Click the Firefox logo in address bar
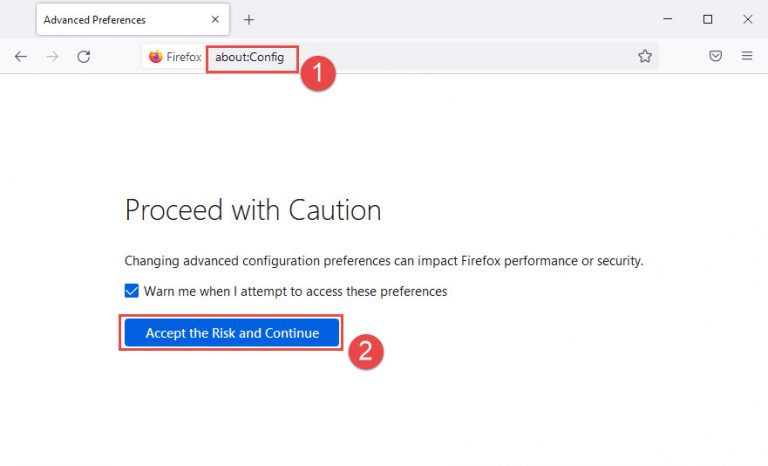768x466 pixels. click(156, 56)
